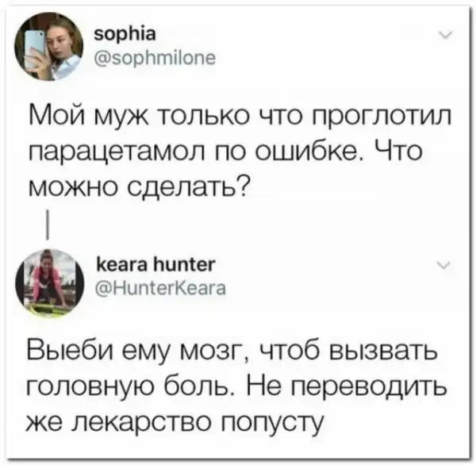Expand the chevron menu on sophia's tweet
476x465 pixels.
coord(446,35)
